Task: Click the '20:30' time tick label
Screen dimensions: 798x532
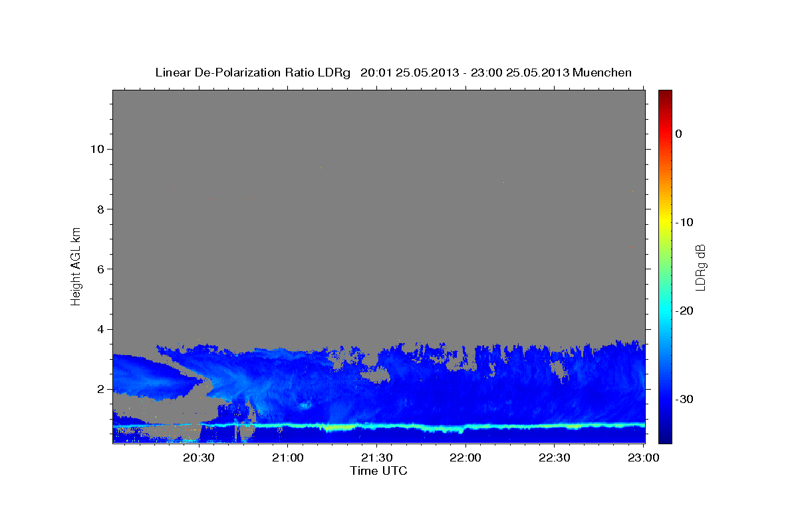Action: 199,458
